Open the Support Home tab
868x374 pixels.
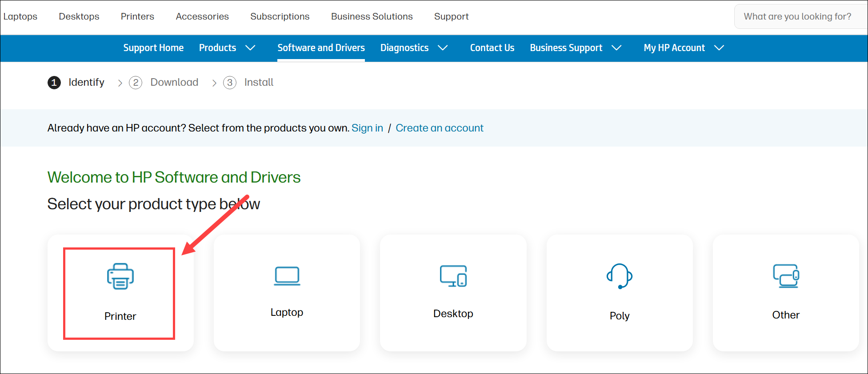tap(153, 48)
